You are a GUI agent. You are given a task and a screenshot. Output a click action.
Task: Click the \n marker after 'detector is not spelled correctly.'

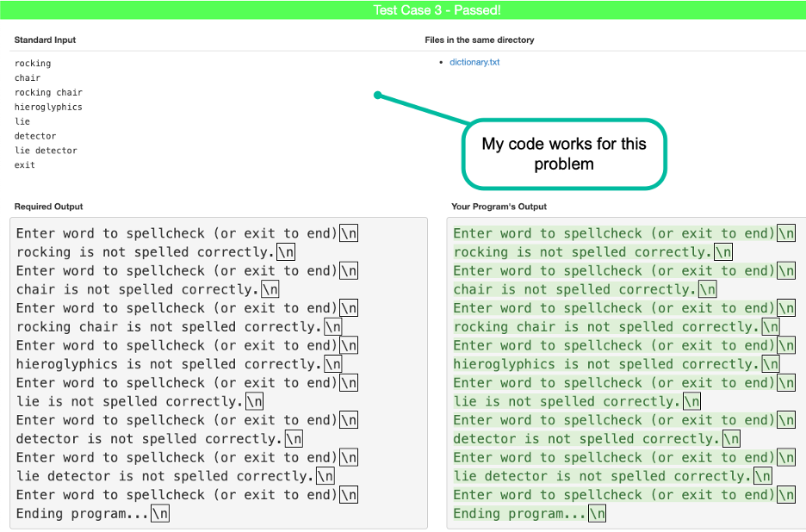(293, 438)
